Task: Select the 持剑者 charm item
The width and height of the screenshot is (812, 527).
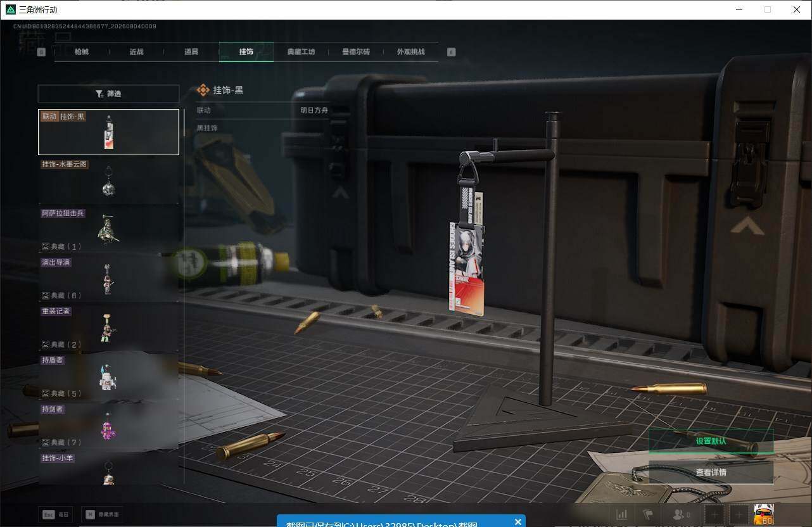Action: pos(108,426)
